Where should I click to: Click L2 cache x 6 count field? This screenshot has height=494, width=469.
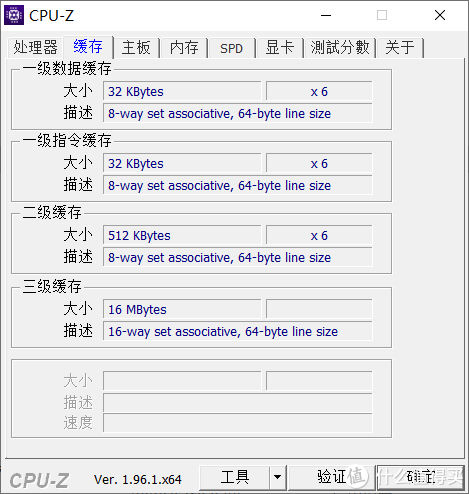319,235
